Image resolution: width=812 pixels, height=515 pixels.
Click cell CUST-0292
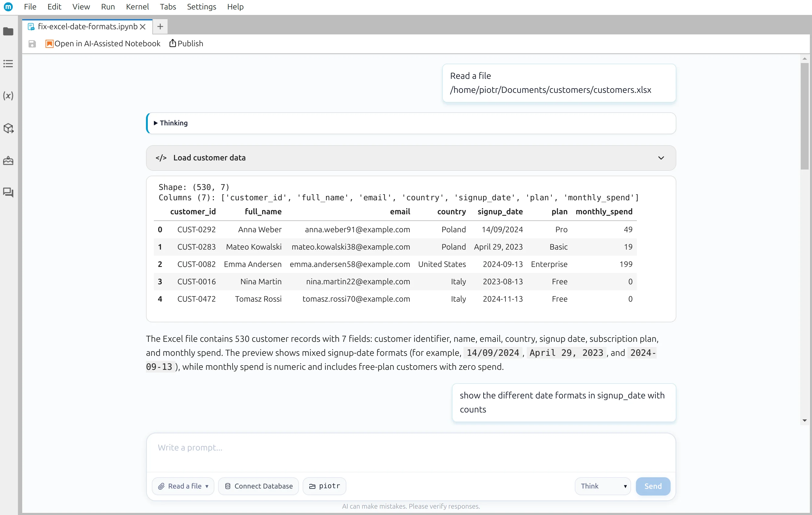[x=196, y=229]
